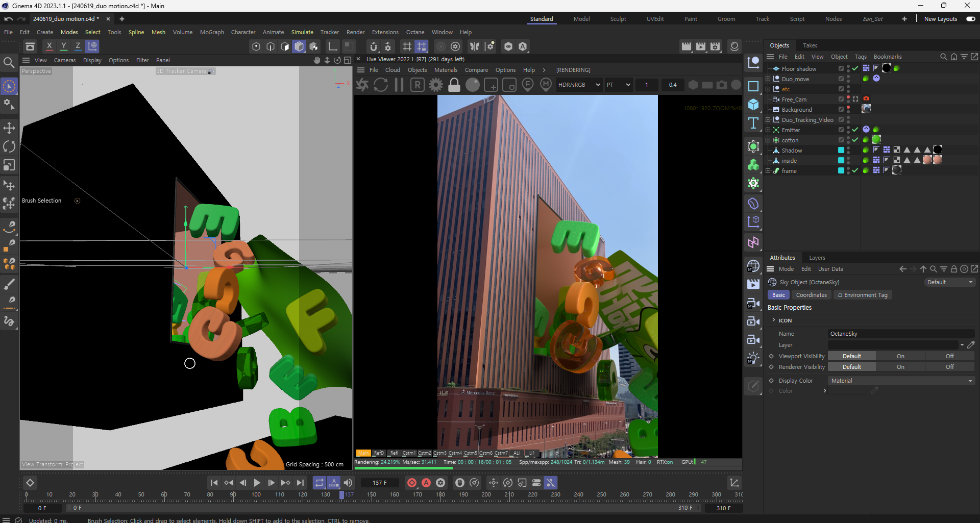This screenshot has width=980, height=523.
Task: Pause the Live Viewer rendering
Action: pyautogui.click(x=399, y=85)
